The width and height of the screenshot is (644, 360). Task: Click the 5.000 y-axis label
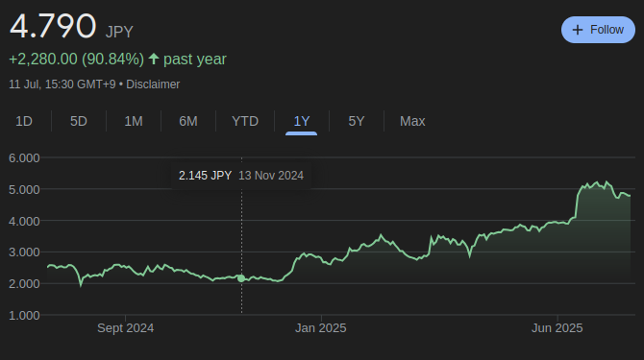pos(24,189)
